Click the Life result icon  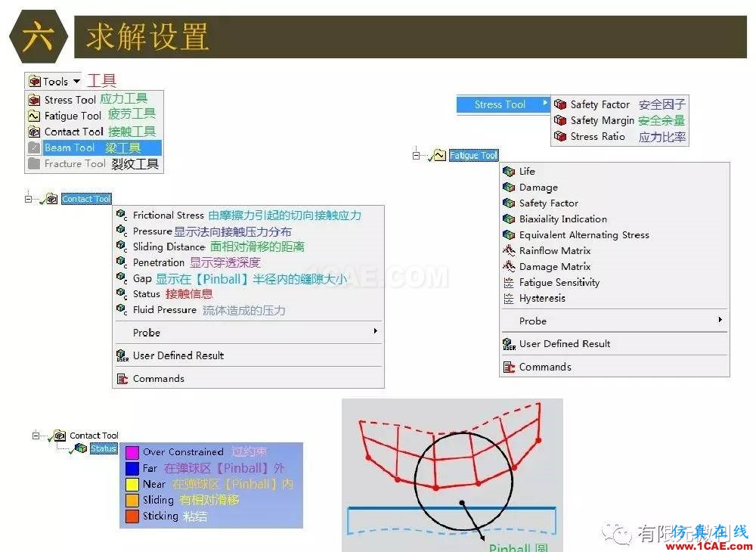click(x=509, y=171)
